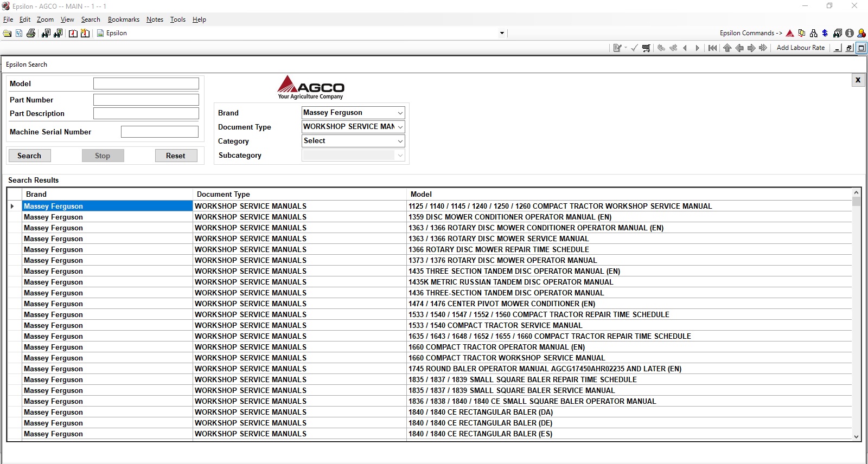Open the Edit menu
Image resolution: width=868 pixels, height=464 pixels.
point(25,20)
